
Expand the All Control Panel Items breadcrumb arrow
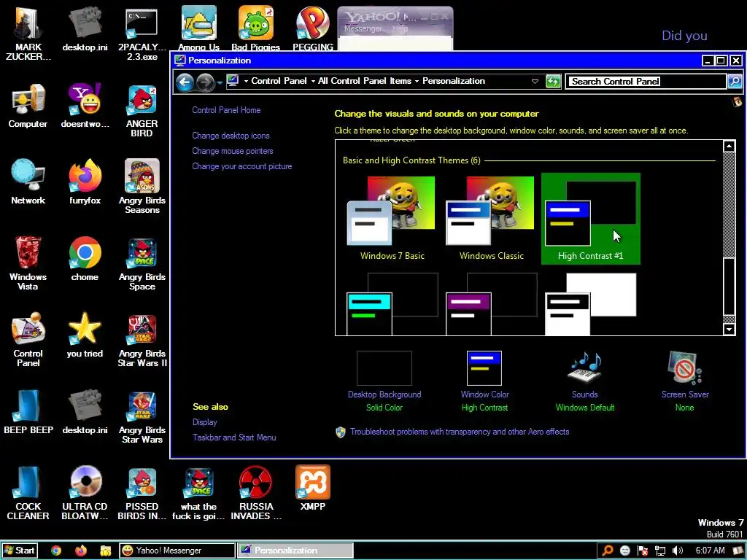tap(417, 82)
